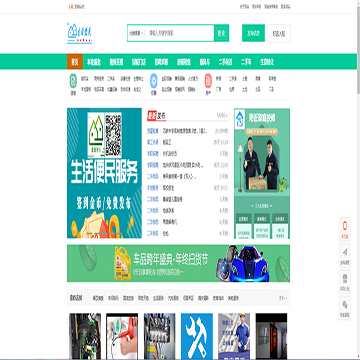Screen dimensions: 360x360
Task: Click the wrench and hammer tools thumbnail
Action: tap(197, 336)
